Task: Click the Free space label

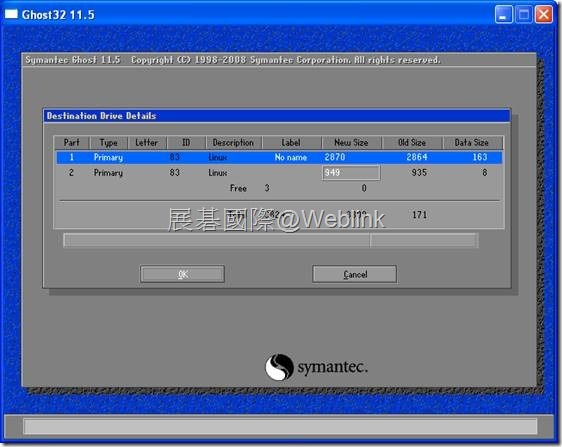Action: pos(238,188)
